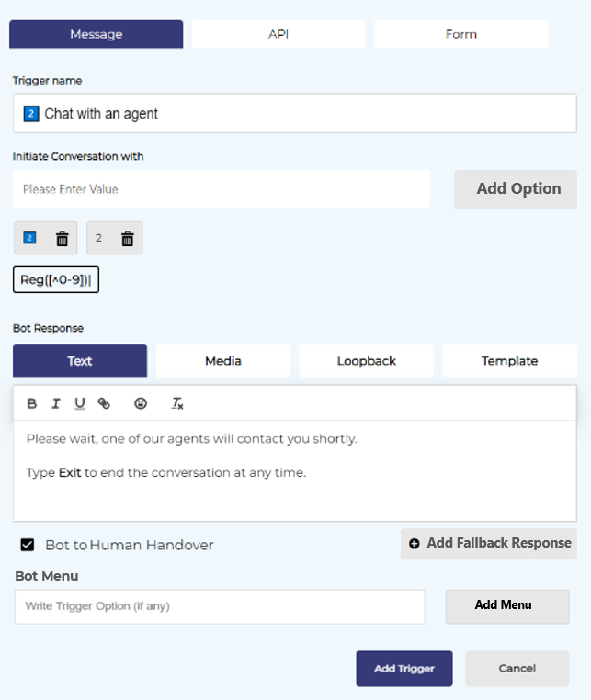Toggle bold formatting in the editor
Image resolution: width=591 pixels, height=700 pixels.
click(x=32, y=403)
